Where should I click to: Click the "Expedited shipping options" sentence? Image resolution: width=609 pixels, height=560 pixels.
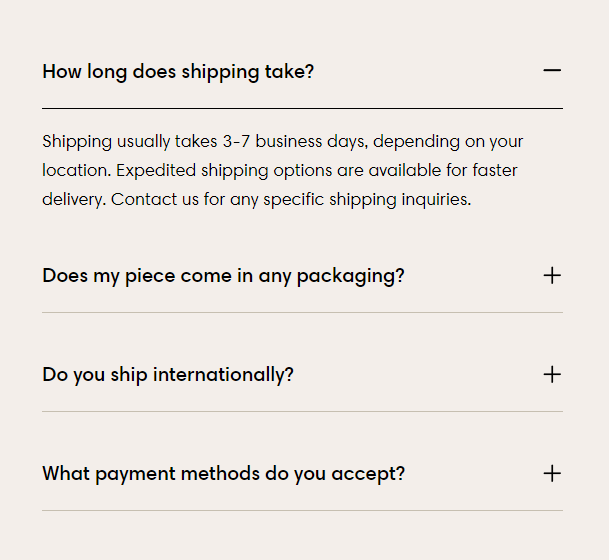coord(215,170)
